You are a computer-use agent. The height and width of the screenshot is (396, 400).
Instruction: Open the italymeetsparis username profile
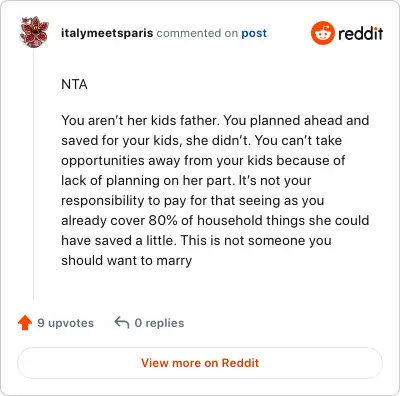pos(107,33)
